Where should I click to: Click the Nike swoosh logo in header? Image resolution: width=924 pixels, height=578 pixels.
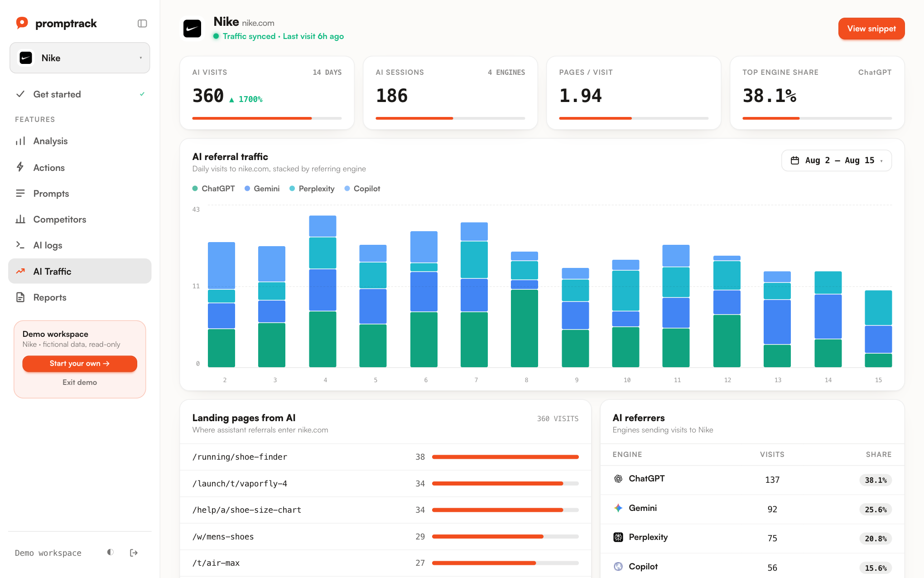pyautogui.click(x=192, y=29)
